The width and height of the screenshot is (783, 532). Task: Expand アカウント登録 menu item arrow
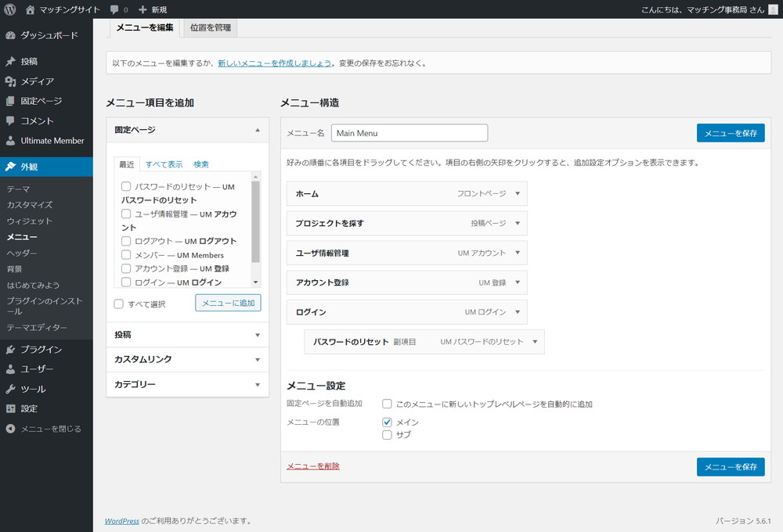pyautogui.click(x=518, y=282)
